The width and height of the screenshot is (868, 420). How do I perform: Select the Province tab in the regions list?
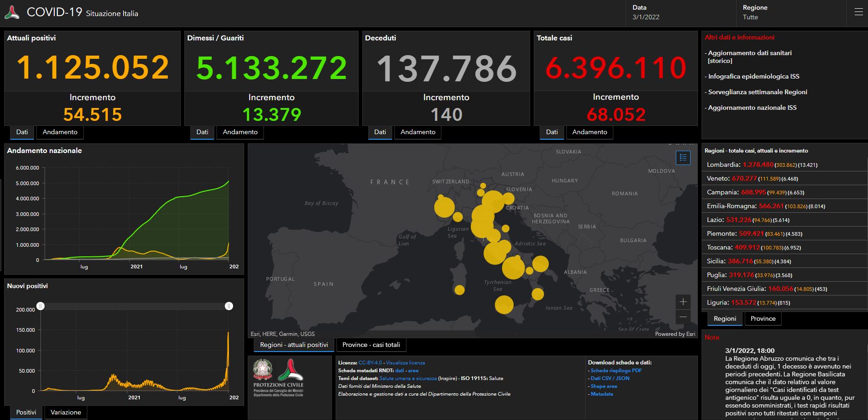click(x=763, y=319)
